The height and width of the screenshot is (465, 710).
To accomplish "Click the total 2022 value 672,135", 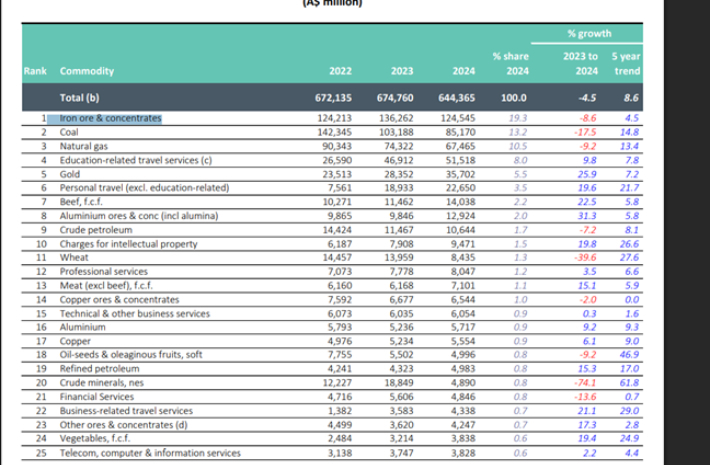I will (x=333, y=98).
